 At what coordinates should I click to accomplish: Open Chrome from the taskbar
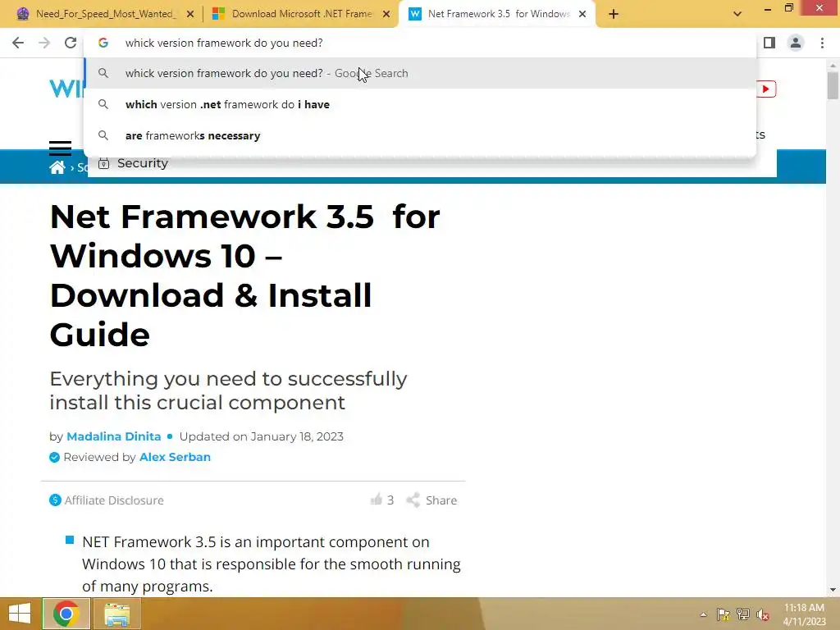coord(66,614)
